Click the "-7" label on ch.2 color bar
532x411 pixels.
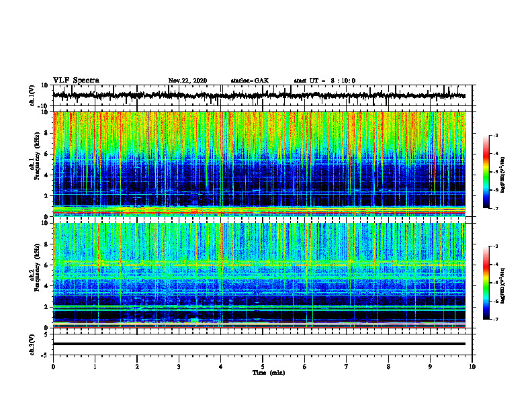tap(495, 320)
